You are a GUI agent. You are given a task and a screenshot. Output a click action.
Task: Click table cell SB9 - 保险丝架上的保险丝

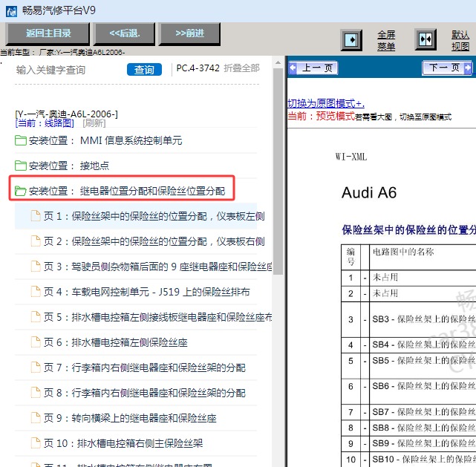coord(423,443)
